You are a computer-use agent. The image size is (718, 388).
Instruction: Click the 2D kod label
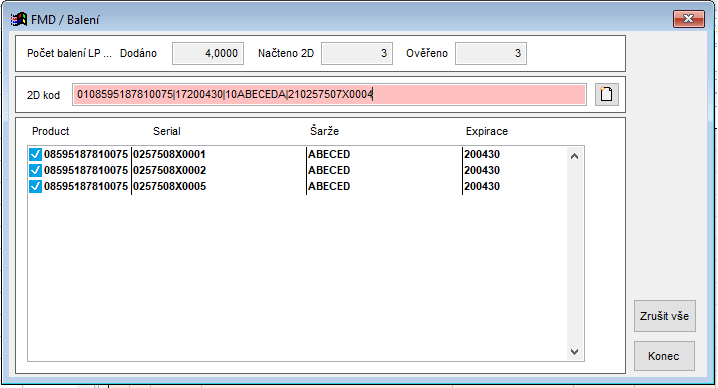(x=43, y=95)
